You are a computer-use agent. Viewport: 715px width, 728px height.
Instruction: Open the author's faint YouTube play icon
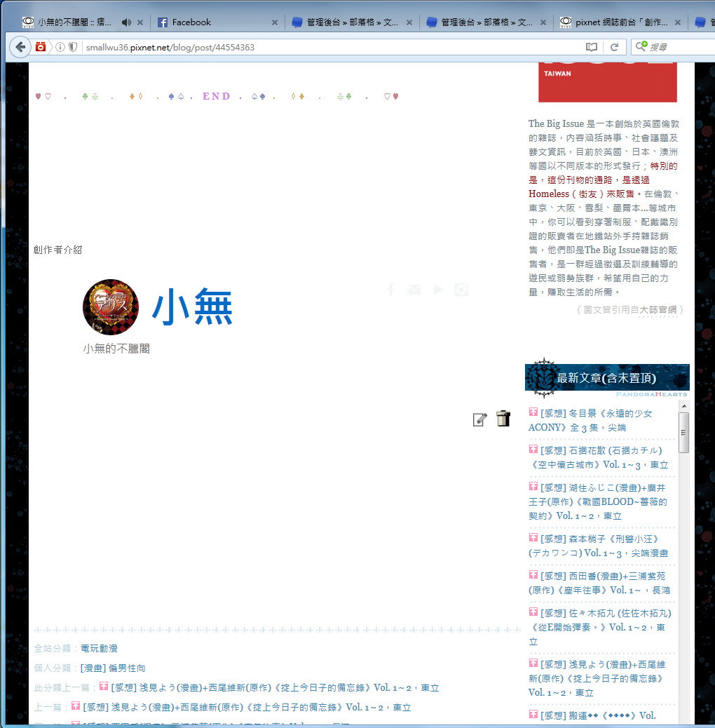coord(438,290)
